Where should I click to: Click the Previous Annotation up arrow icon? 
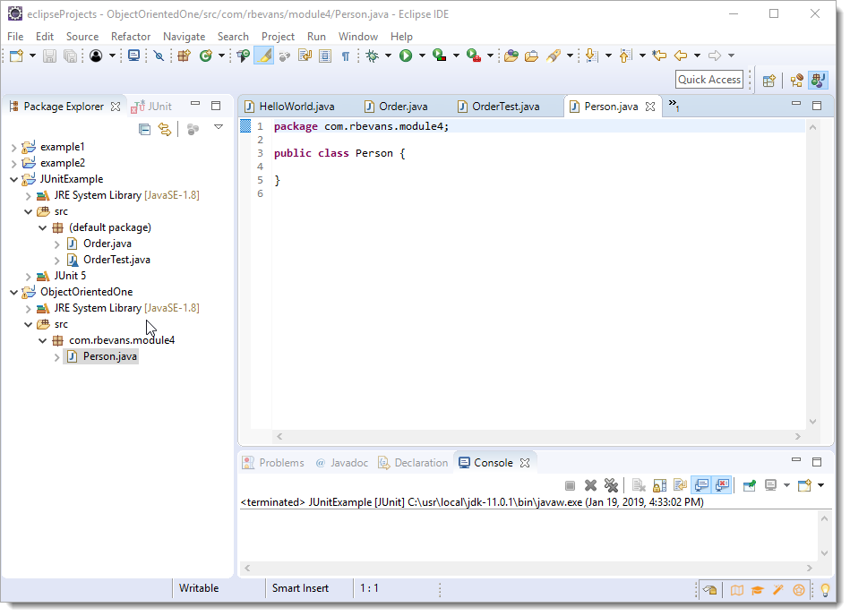tap(625, 56)
